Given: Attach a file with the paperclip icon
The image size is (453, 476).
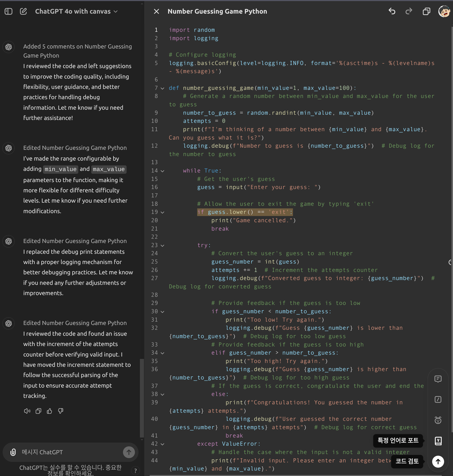Looking at the screenshot, I should [x=13, y=452].
